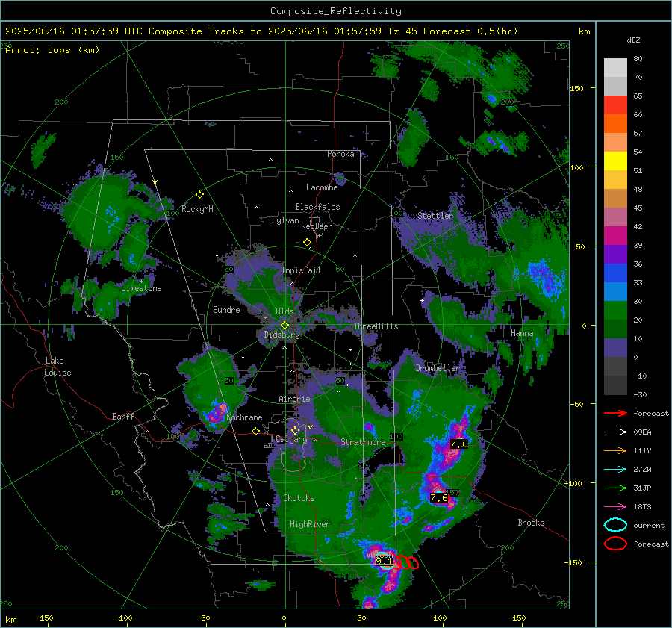This screenshot has height=628, width=672.
Task: Click the Composite_Reflectivity title
Action: click(336, 11)
